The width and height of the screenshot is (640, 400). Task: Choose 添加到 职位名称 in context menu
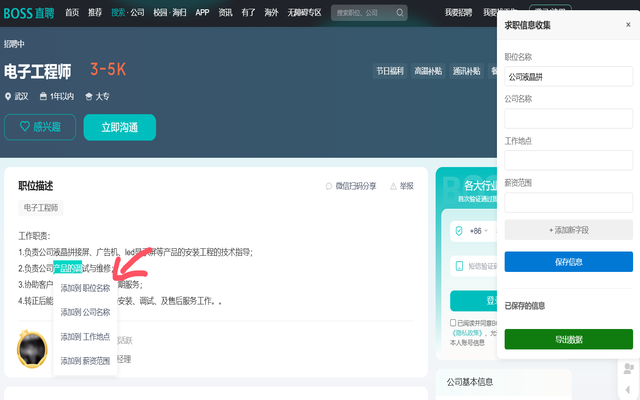pos(85,288)
